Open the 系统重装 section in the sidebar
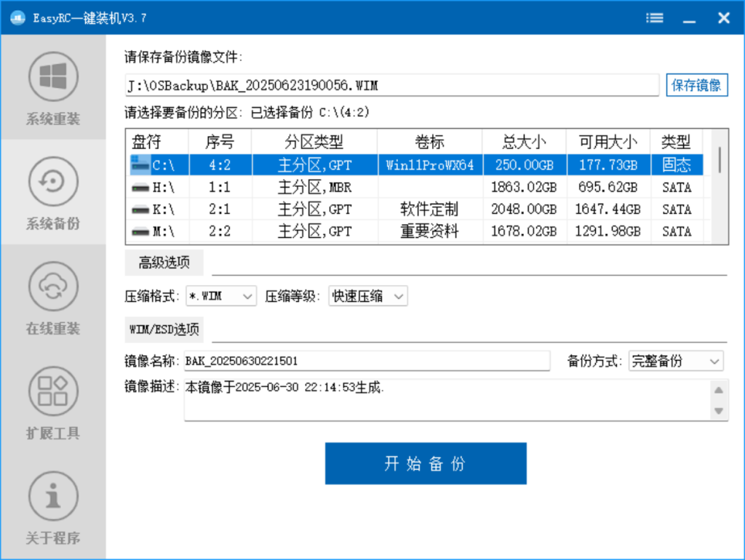This screenshot has height=560, width=745. (x=53, y=87)
